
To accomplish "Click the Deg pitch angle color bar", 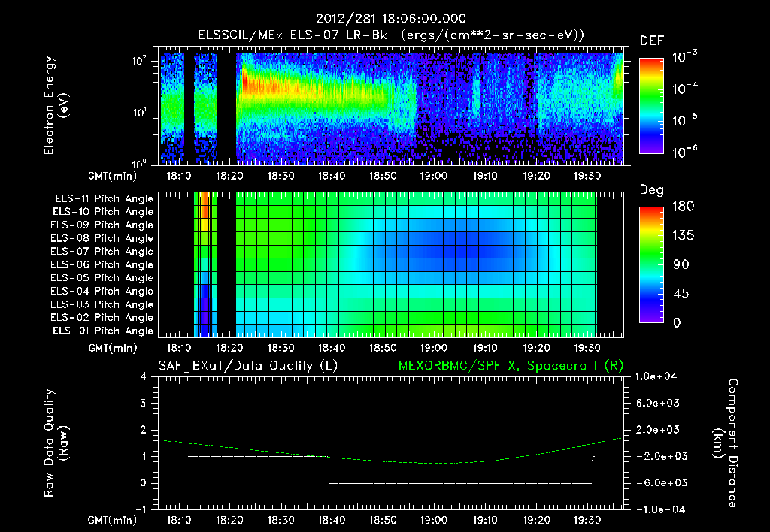I will click(652, 264).
